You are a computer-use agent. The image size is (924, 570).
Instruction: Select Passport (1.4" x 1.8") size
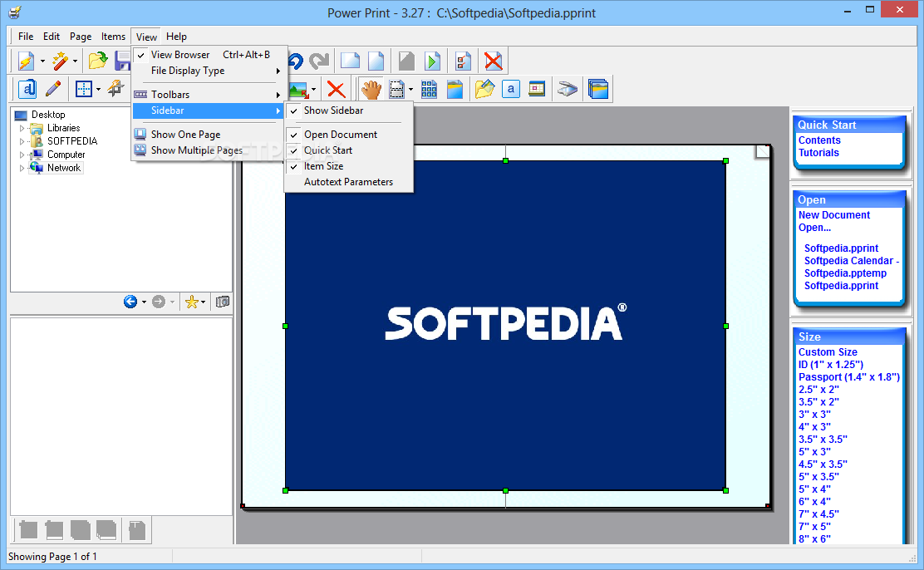[848, 376]
